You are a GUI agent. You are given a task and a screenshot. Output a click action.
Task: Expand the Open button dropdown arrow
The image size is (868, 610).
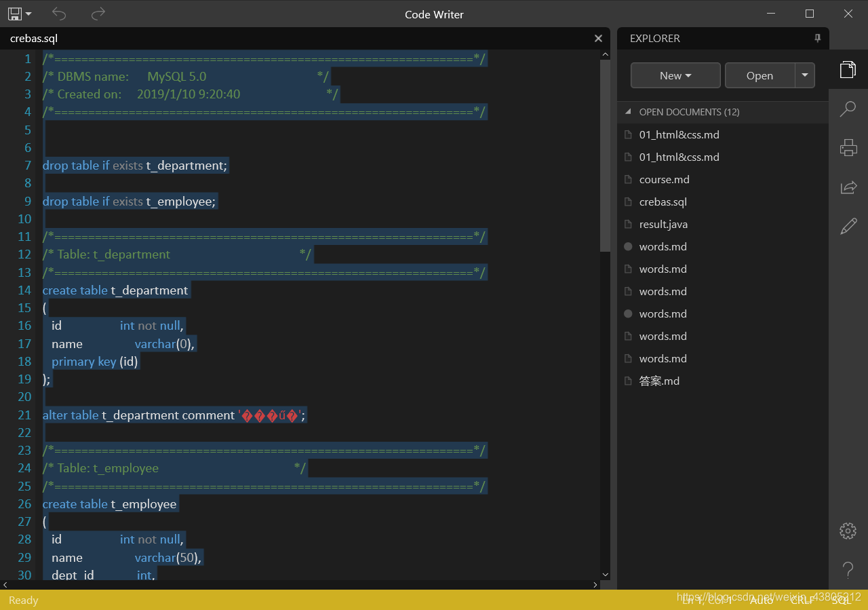click(x=805, y=75)
